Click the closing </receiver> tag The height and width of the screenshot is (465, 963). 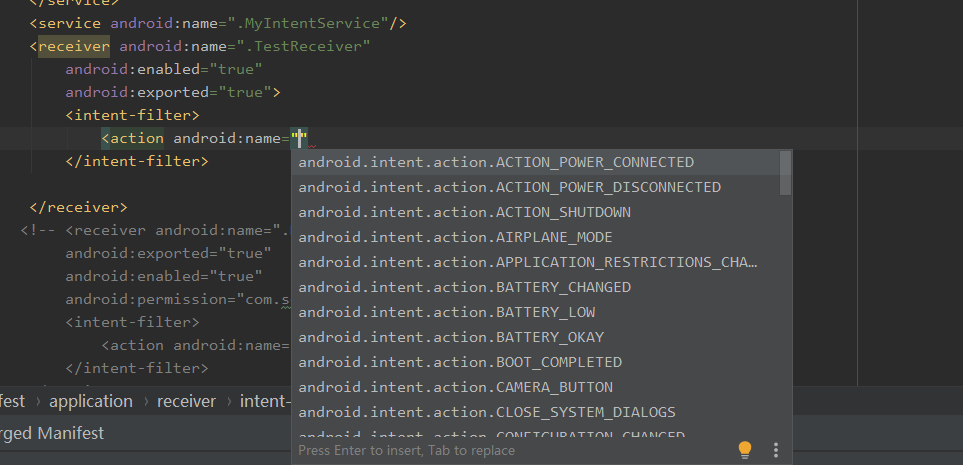tap(79, 208)
